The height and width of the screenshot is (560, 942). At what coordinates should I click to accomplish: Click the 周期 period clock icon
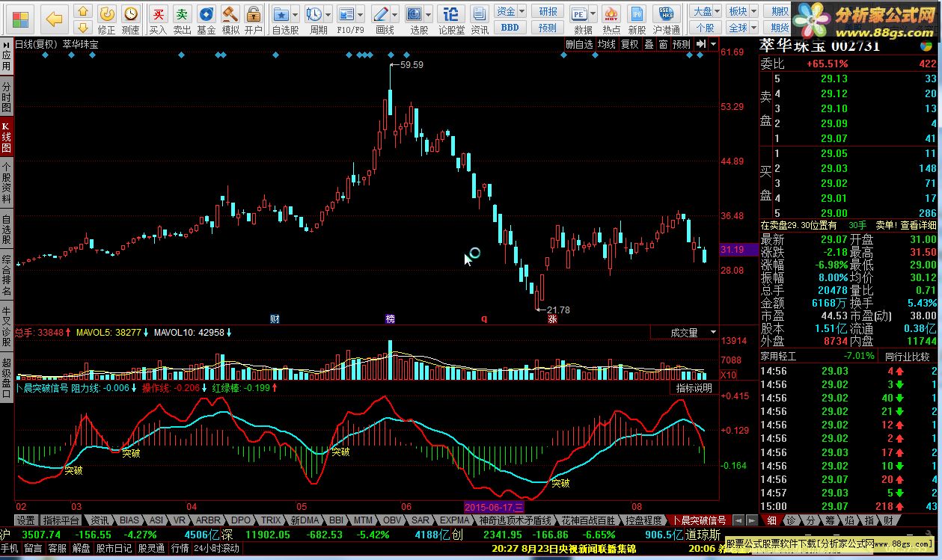[x=315, y=14]
